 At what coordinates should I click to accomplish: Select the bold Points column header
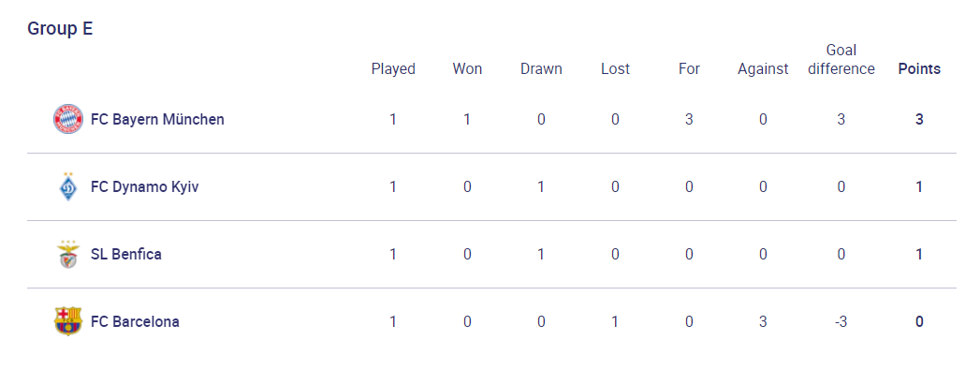pyautogui.click(x=919, y=68)
